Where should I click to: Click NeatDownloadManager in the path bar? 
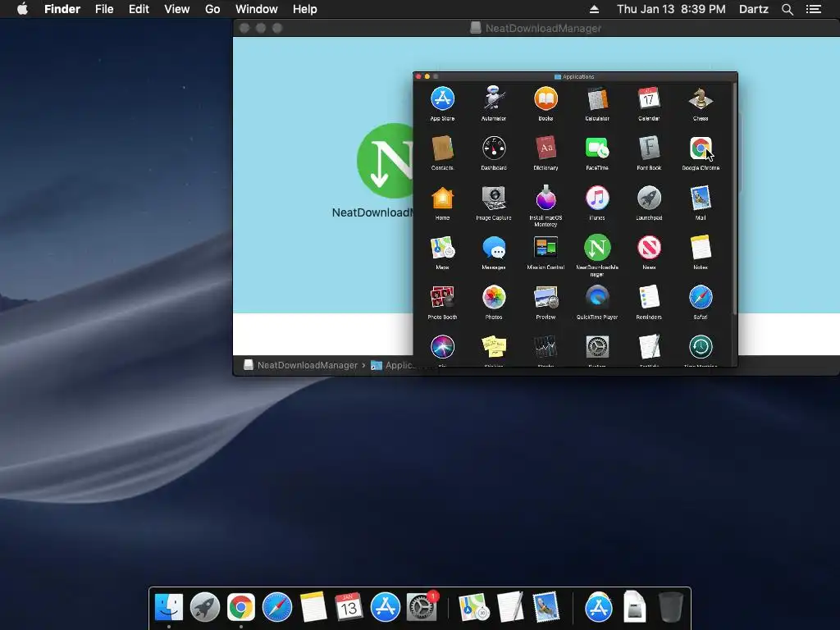pos(301,365)
